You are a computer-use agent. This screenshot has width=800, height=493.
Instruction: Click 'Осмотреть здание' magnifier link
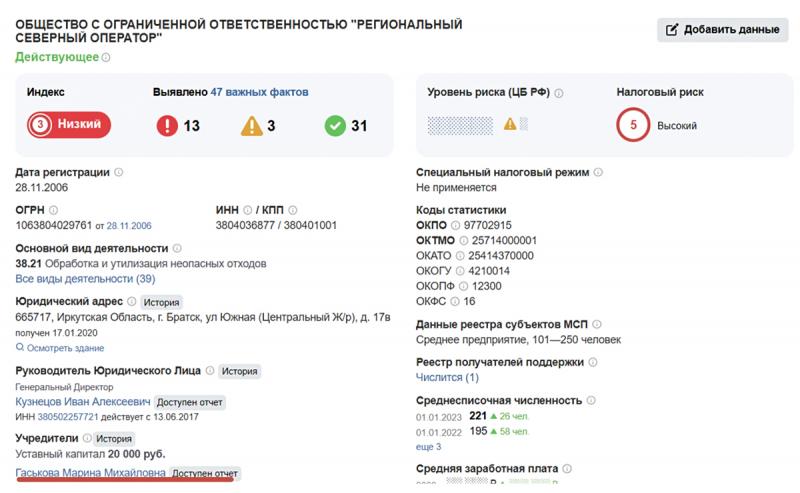point(60,348)
